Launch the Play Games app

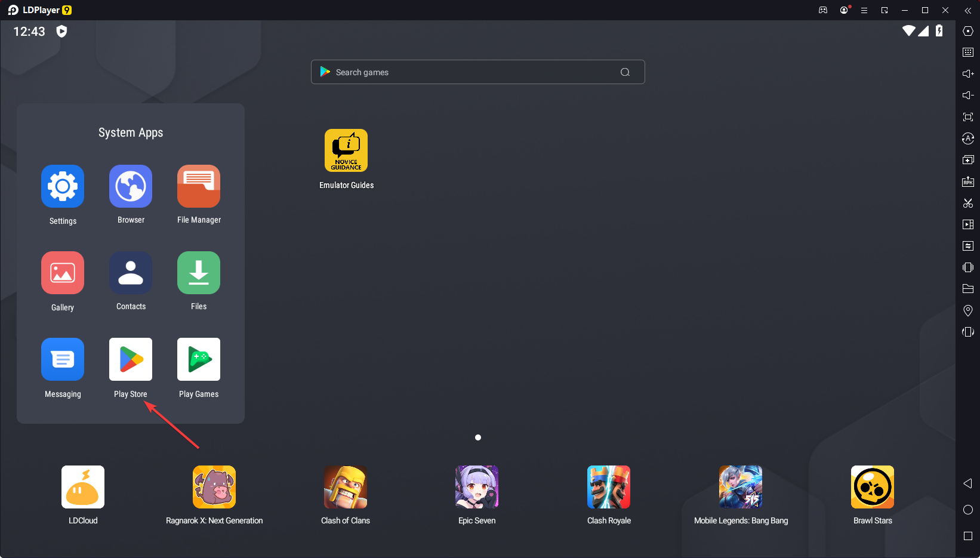(199, 359)
